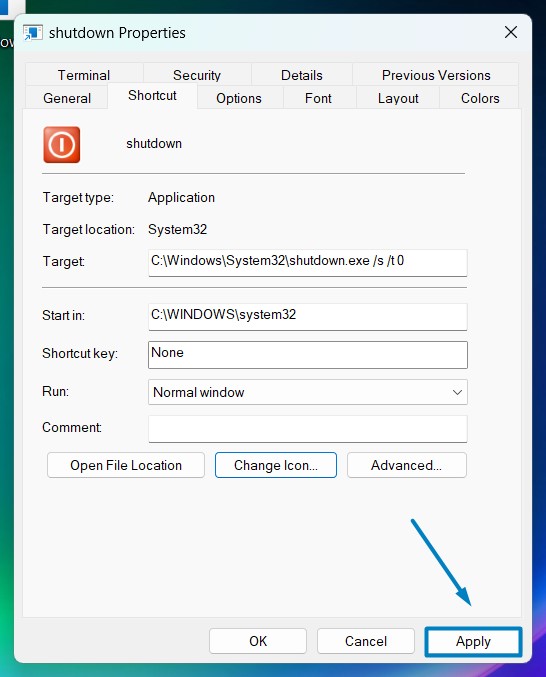Click the 'Application' target type value
Viewport: 546px width, 677px height.
(181, 197)
